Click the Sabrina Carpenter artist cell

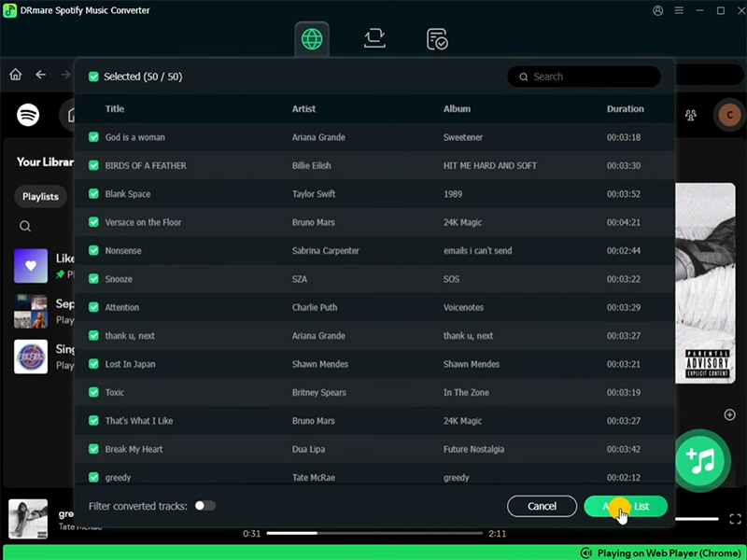click(x=325, y=250)
